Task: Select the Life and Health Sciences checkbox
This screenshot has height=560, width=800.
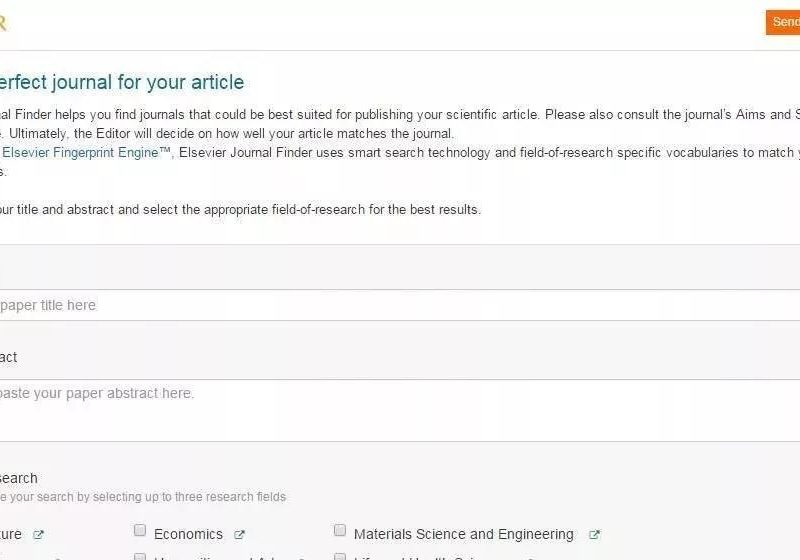Action: pos(340,556)
